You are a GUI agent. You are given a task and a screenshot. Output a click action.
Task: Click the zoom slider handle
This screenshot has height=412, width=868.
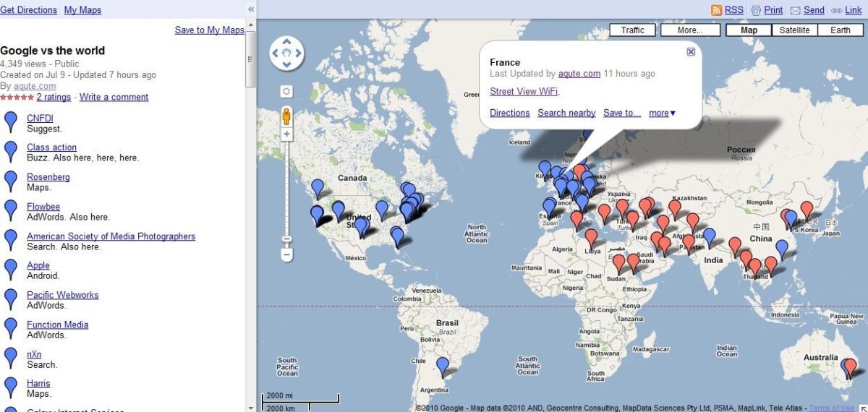point(286,239)
